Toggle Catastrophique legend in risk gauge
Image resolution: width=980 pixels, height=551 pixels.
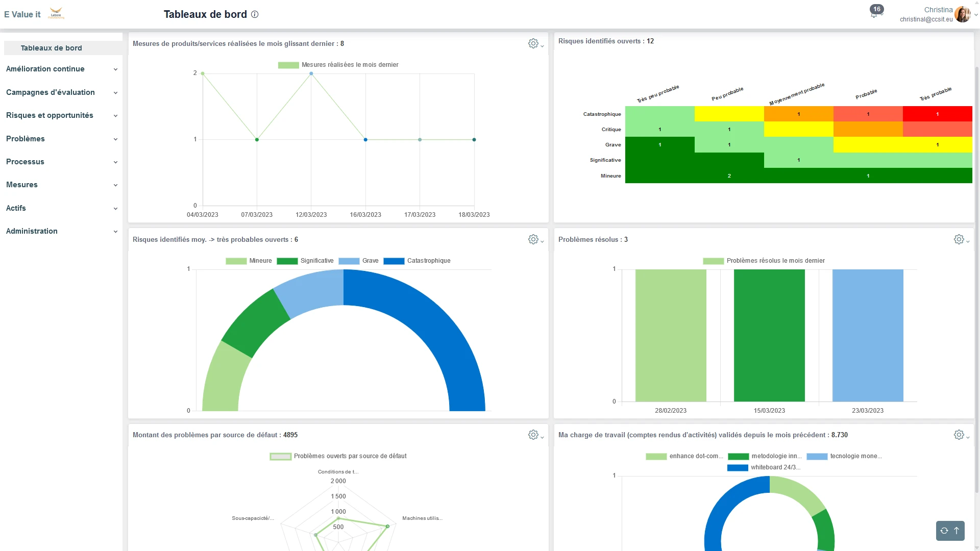coord(417,261)
